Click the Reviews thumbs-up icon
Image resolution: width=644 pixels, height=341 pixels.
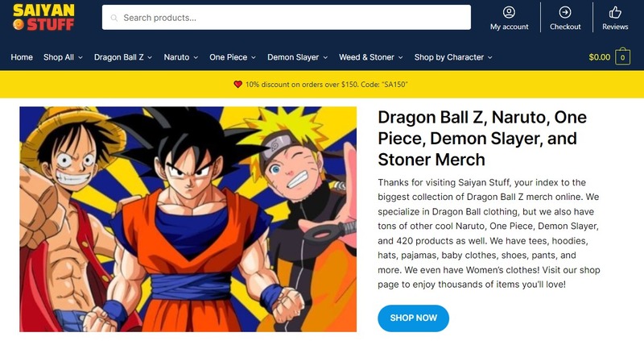(x=615, y=12)
